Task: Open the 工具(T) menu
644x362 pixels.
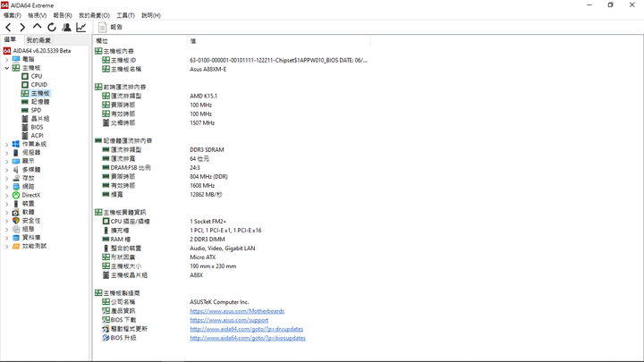Action: pyautogui.click(x=125, y=15)
